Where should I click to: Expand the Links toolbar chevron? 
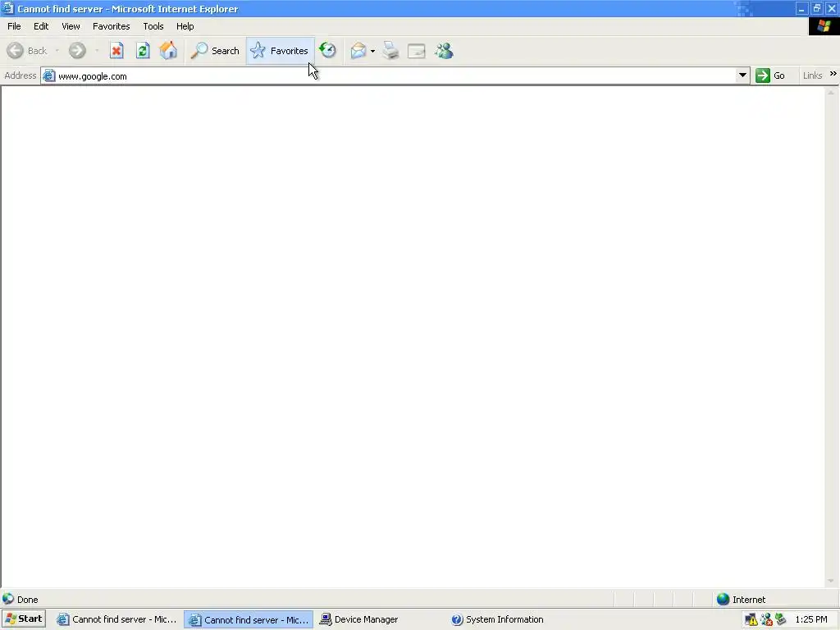pos(833,74)
